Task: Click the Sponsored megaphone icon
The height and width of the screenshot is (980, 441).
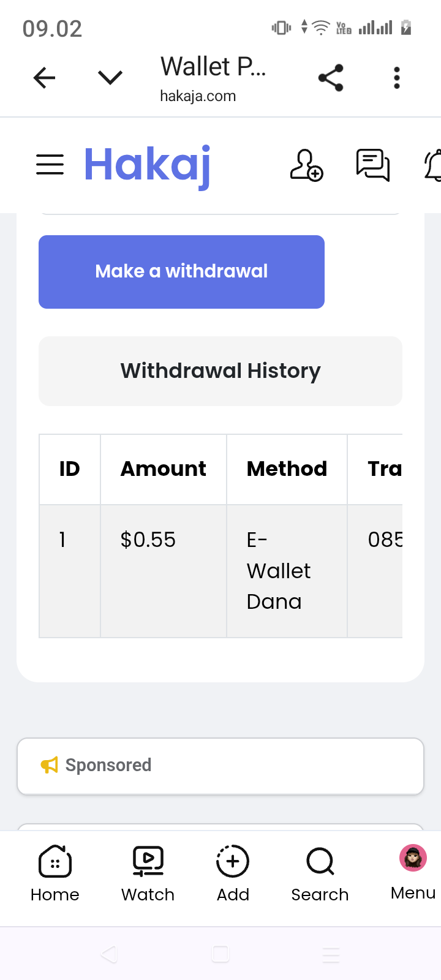Action: click(49, 765)
